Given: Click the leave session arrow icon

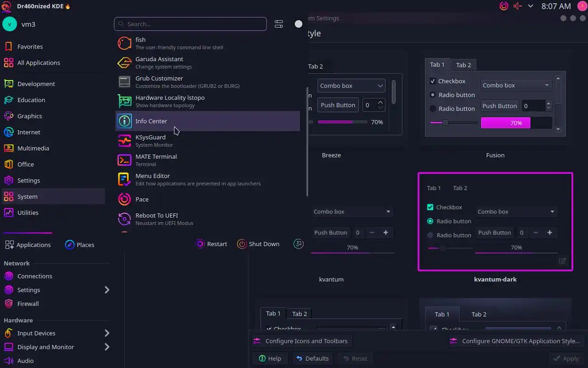Looking at the screenshot, I should (x=299, y=244).
